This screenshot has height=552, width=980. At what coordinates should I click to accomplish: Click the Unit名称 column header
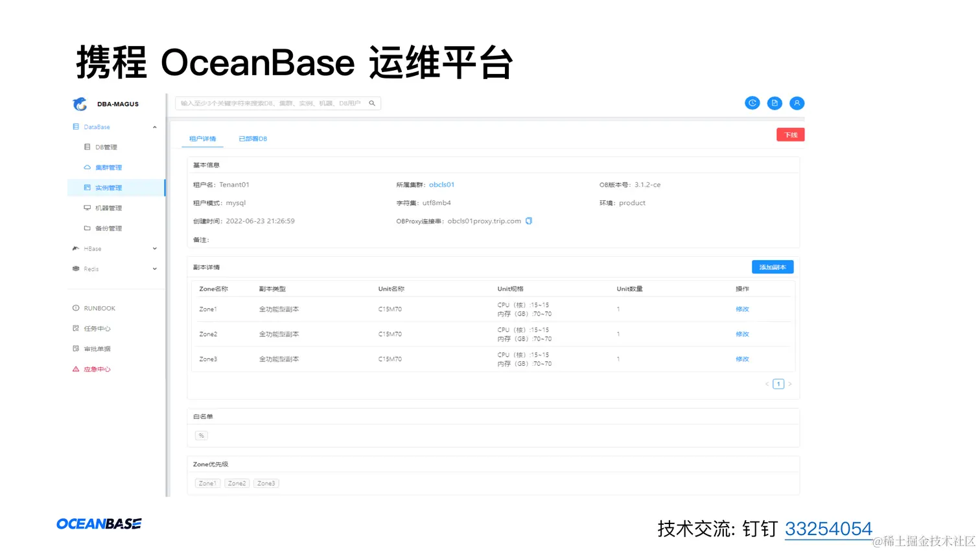391,289
